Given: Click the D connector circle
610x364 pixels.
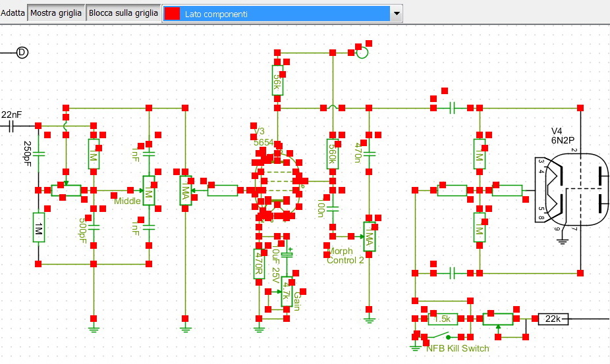Looking at the screenshot, I should coord(22,53).
